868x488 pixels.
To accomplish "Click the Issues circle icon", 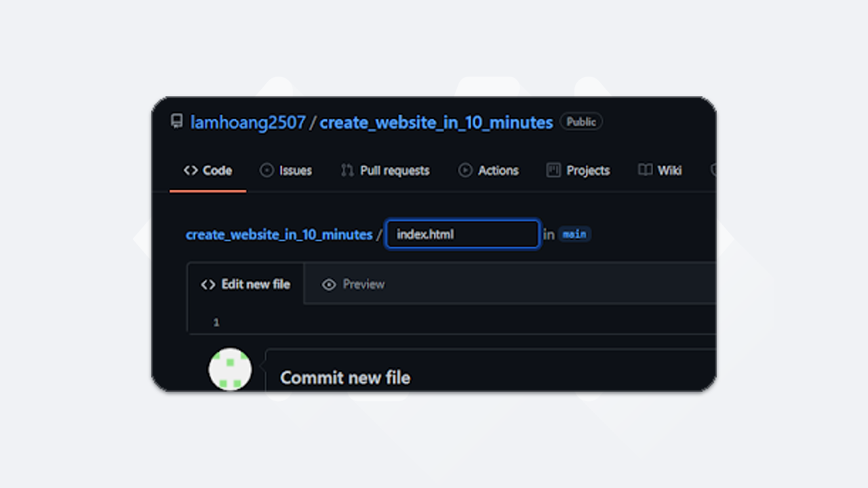I will (x=266, y=171).
